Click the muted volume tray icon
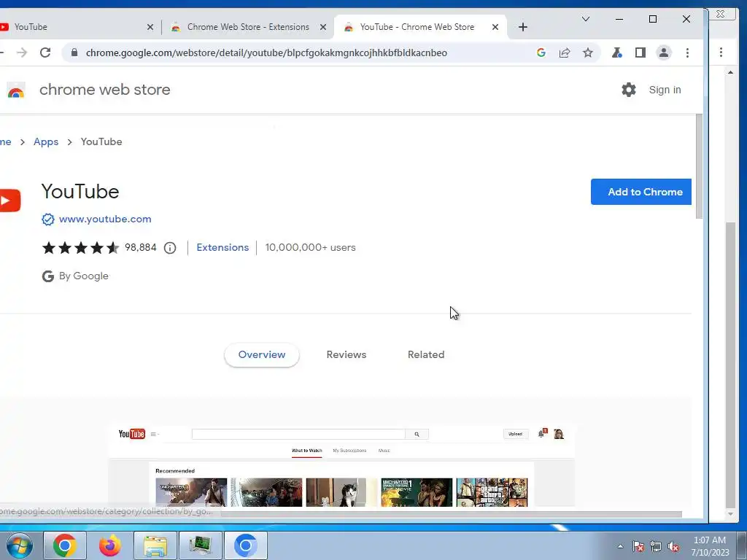This screenshot has height=560, width=747. click(x=673, y=546)
